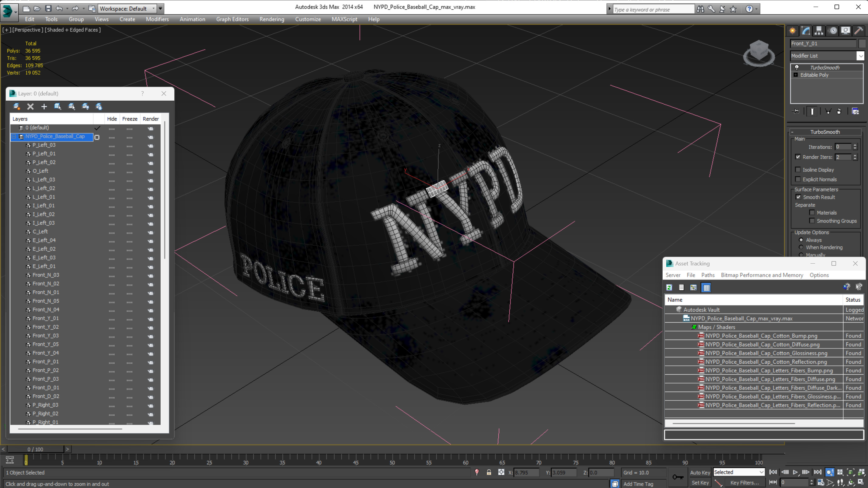
Task: Click the Shaded + Edged Faces viewport label
Action: (73, 29)
